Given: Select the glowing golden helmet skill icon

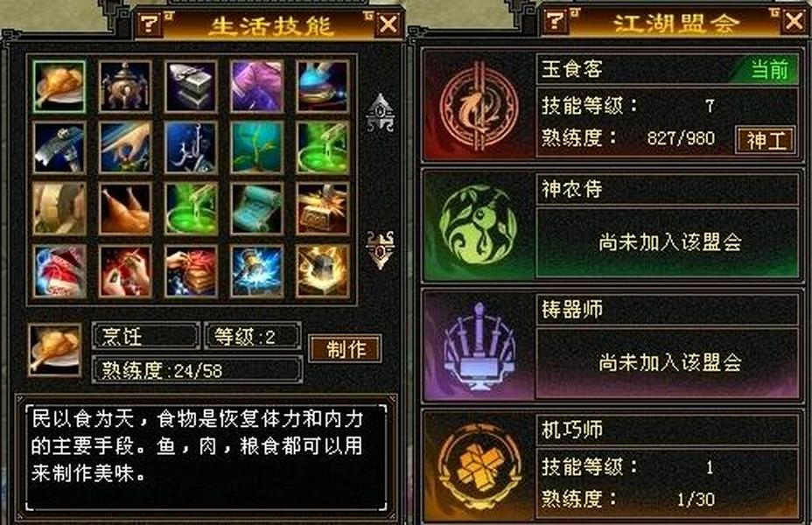Looking at the screenshot, I should [x=323, y=271].
